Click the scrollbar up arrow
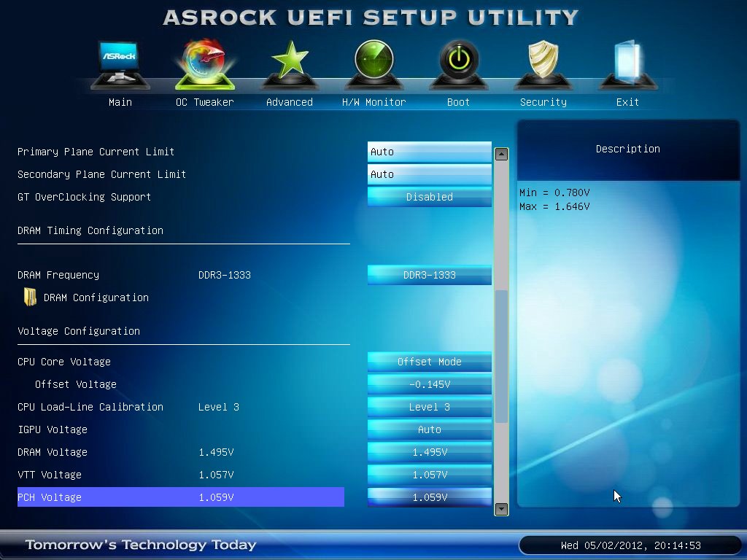 click(501, 154)
